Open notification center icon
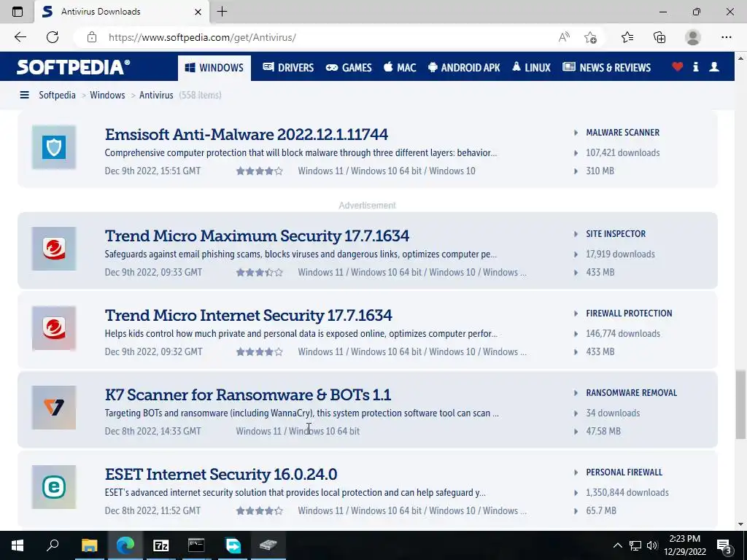 (x=724, y=545)
